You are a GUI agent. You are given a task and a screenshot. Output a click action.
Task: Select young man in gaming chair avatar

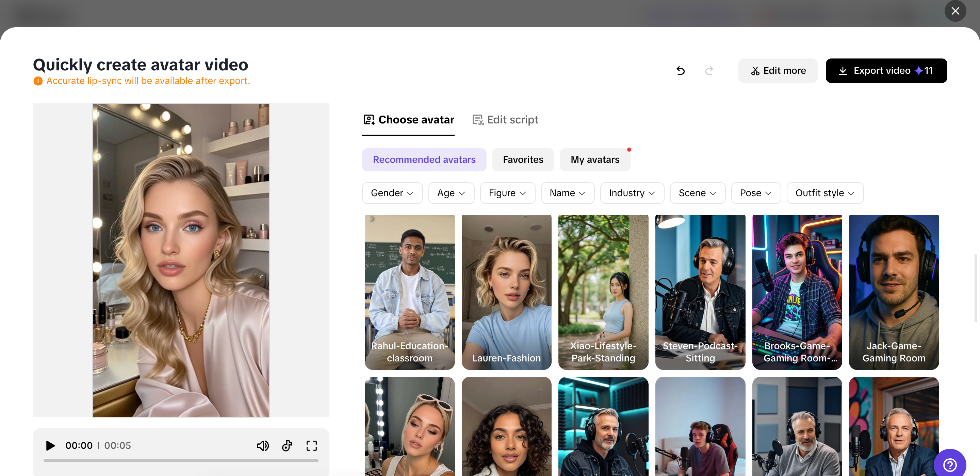pos(700,426)
